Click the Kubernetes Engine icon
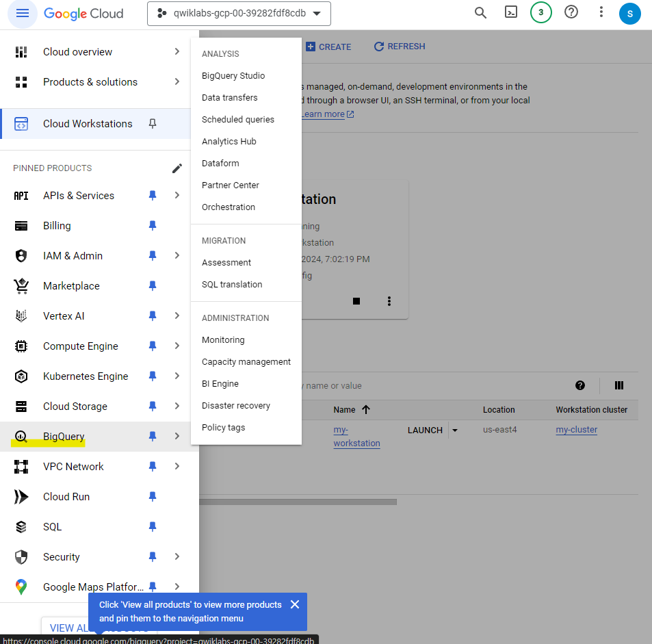This screenshot has height=644, width=652. point(21,376)
